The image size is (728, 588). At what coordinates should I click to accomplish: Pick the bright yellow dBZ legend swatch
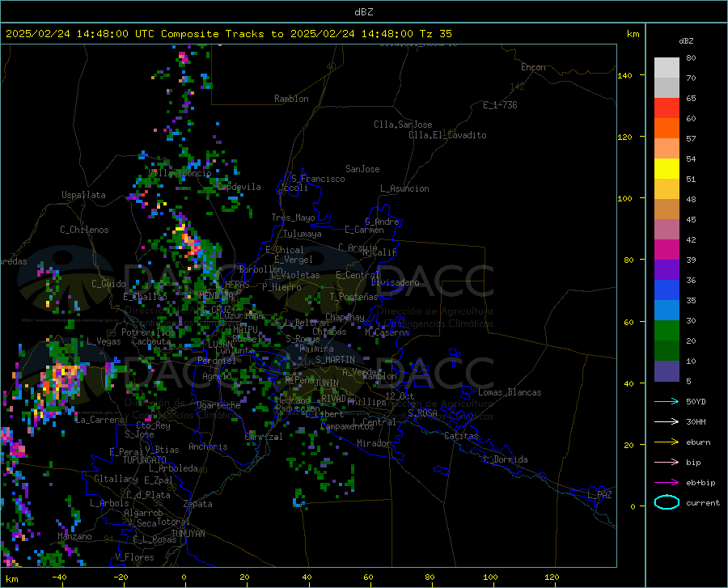(x=667, y=169)
